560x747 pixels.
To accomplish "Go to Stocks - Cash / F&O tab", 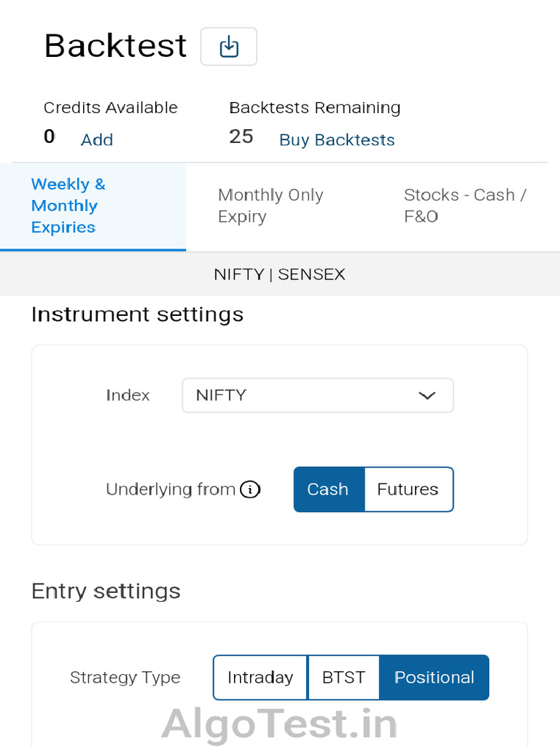I will 465,206.
